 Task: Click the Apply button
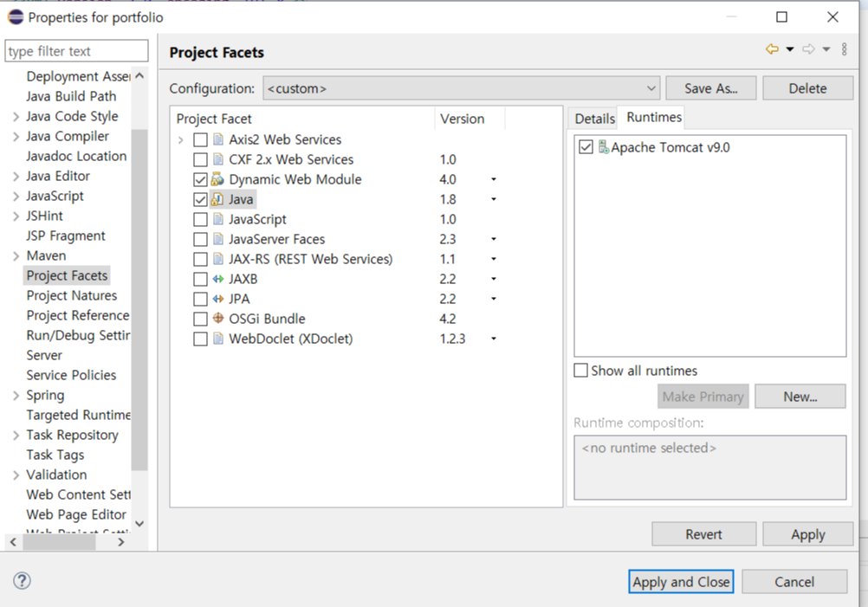(x=807, y=534)
